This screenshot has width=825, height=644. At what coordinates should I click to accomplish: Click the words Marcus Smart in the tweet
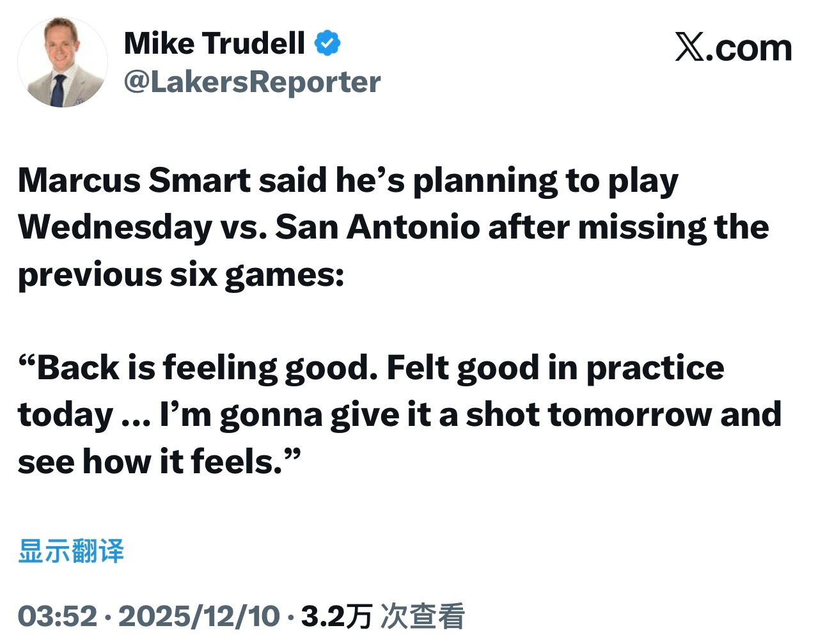[x=134, y=180]
